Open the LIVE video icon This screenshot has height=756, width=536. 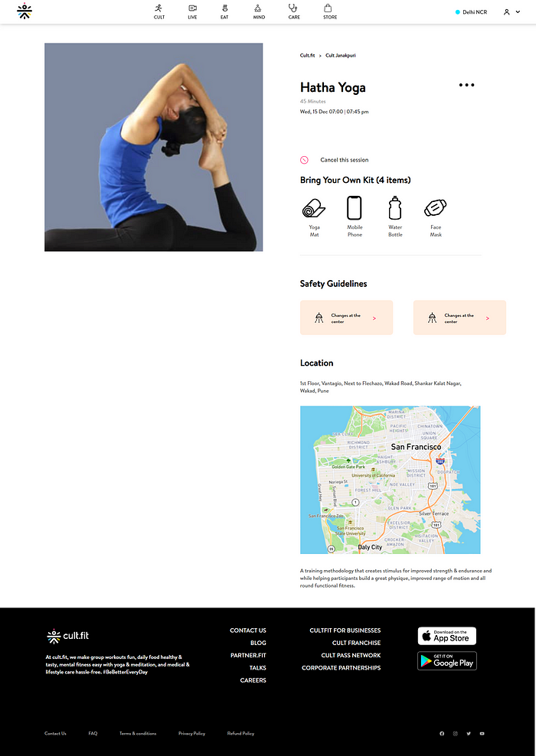click(x=192, y=8)
